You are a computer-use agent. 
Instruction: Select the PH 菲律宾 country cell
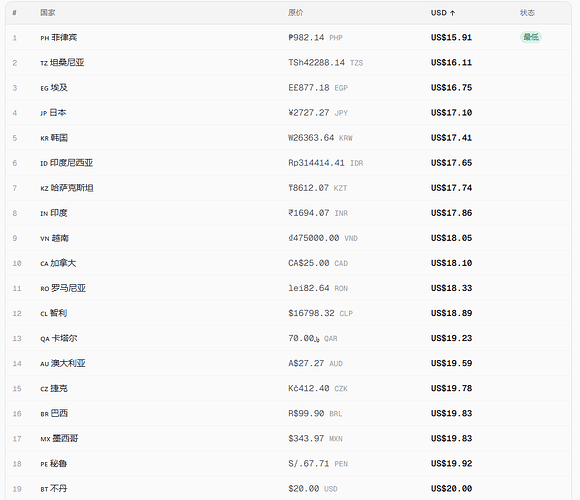point(59,38)
